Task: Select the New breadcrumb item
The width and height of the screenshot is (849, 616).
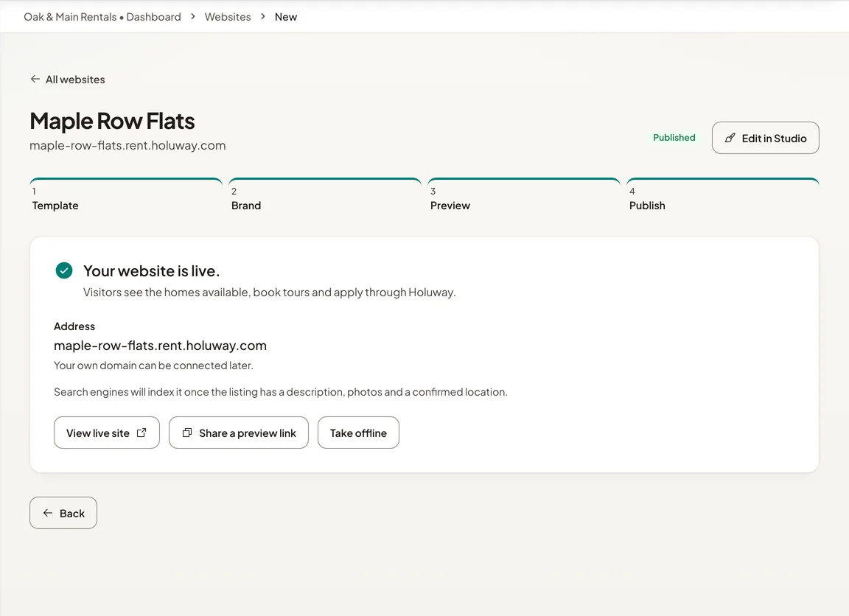Action: pos(286,17)
